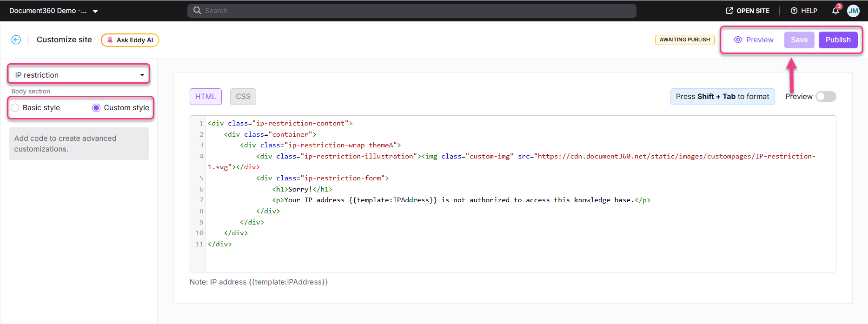Click the Ask Eddy AI button
Screen dimensions: 868x324
(x=130, y=40)
